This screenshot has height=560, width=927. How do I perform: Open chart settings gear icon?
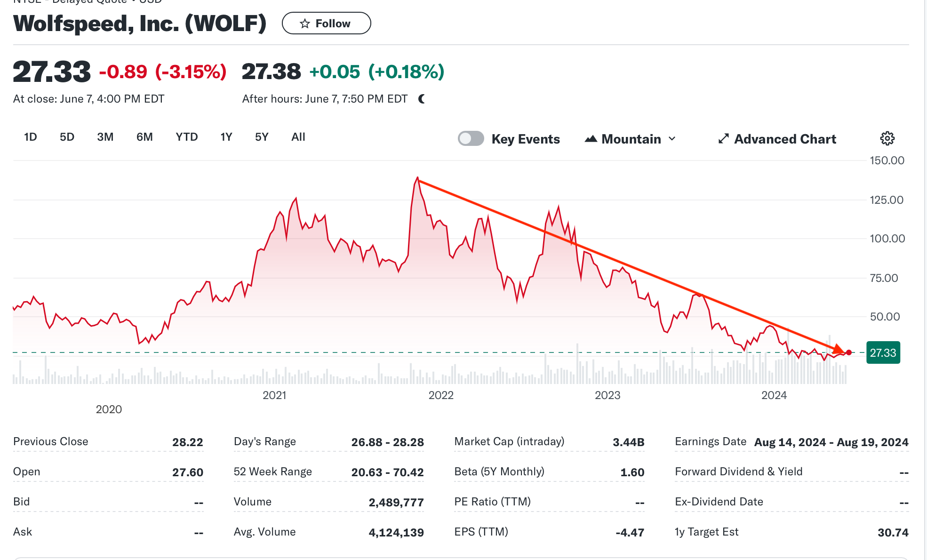tap(887, 138)
